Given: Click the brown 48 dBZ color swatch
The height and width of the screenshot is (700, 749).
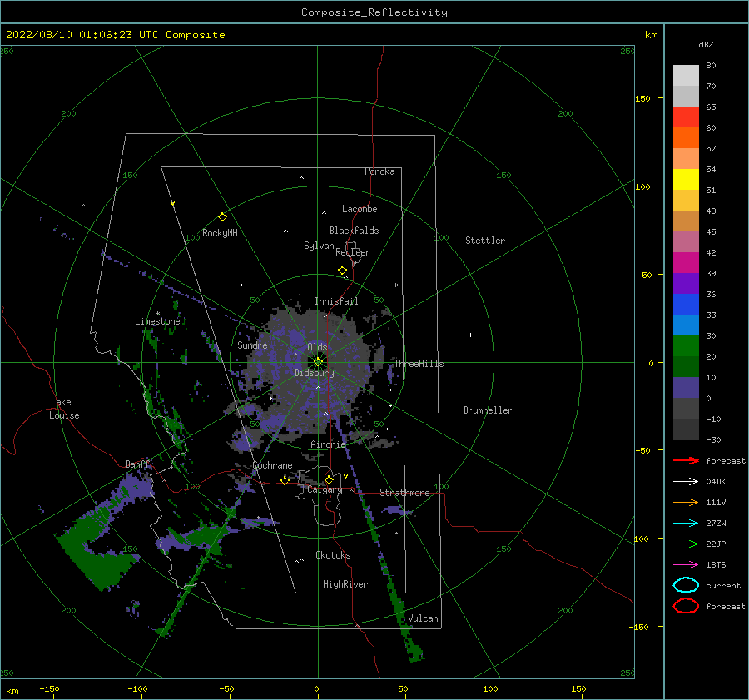Looking at the screenshot, I should (686, 221).
